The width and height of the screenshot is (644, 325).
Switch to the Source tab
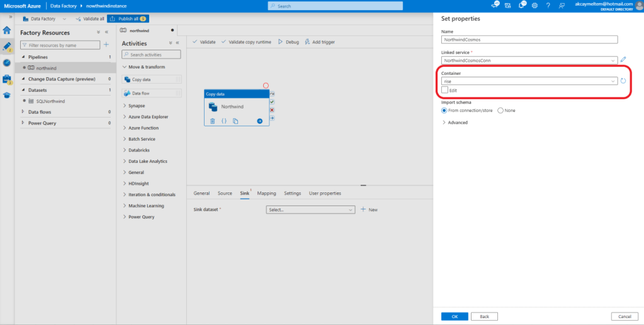tap(225, 193)
